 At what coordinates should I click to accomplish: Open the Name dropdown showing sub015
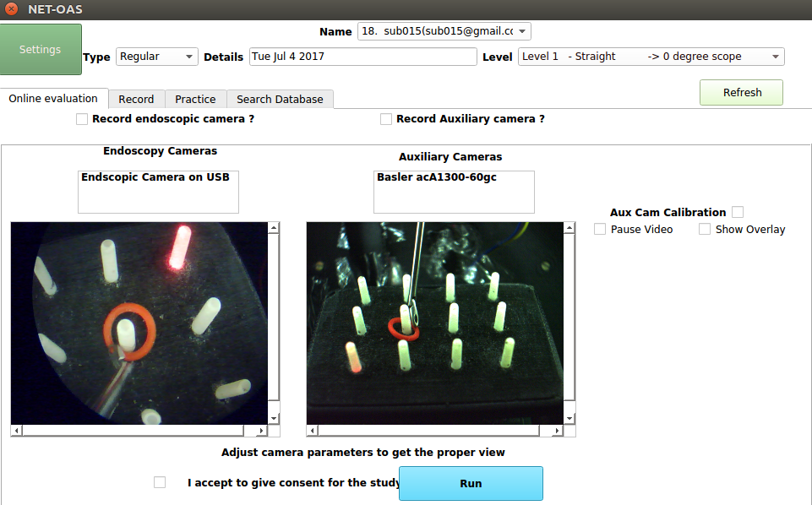pyautogui.click(x=444, y=31)
